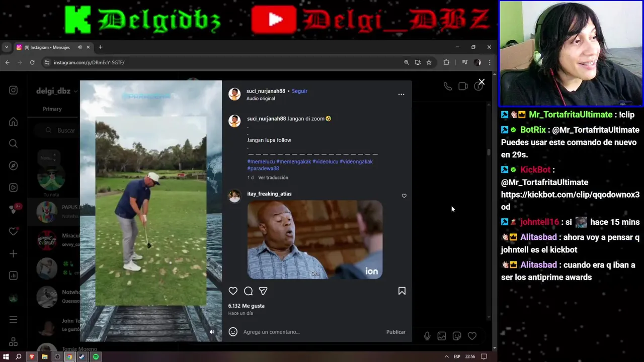Share the post with the paper plane icon

[263, 291]
